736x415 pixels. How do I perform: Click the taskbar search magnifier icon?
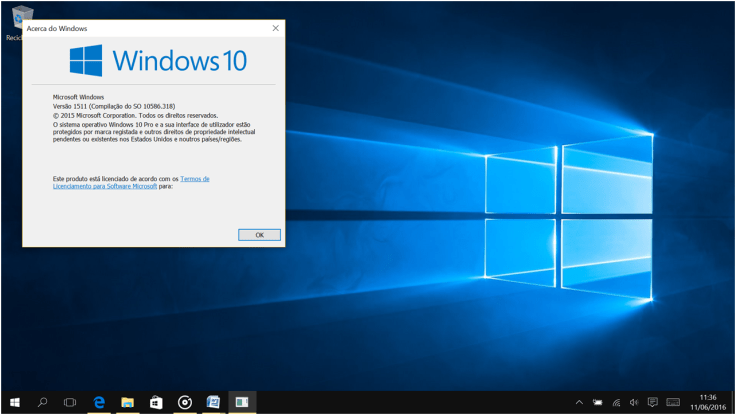pos(43,402)
